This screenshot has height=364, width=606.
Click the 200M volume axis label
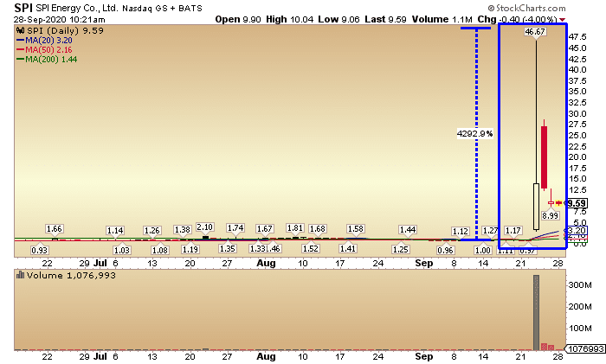click(580, 306)
